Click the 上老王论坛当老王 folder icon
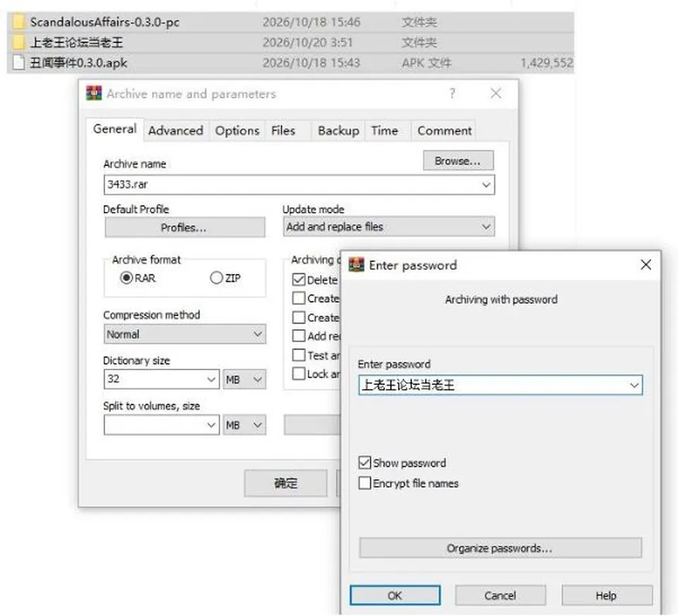 click(x=18, y=42)
